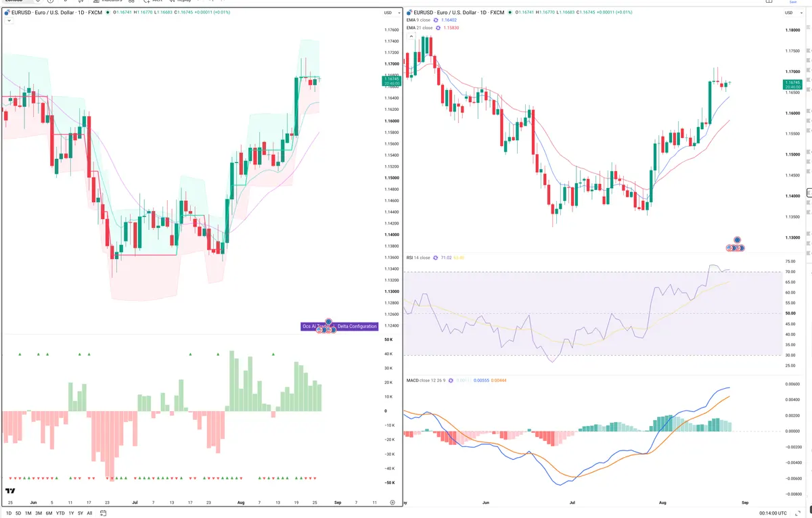Click the RSI 70.00 scale label
This screenshot has height=518, width=812.
click(x=790, y=272)
